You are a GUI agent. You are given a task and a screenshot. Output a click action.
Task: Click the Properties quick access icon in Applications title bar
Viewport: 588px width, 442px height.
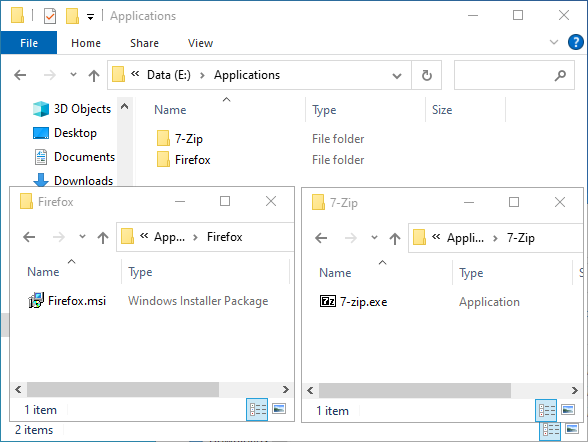pos(50,16)
